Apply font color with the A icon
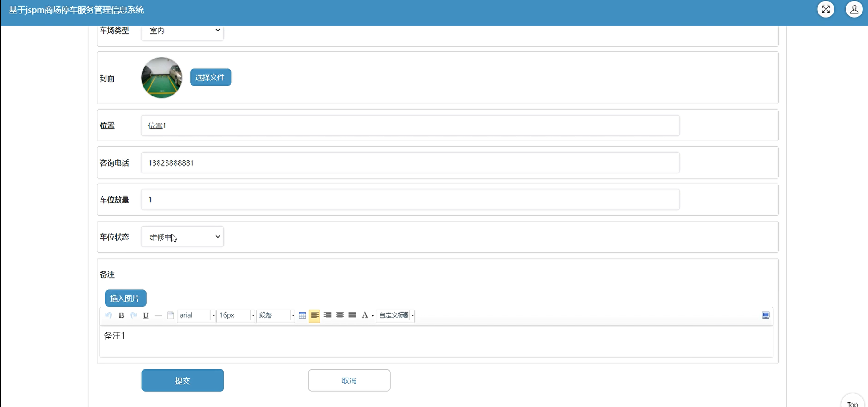The height and width of the screenshot is (407, 868). 364,315
